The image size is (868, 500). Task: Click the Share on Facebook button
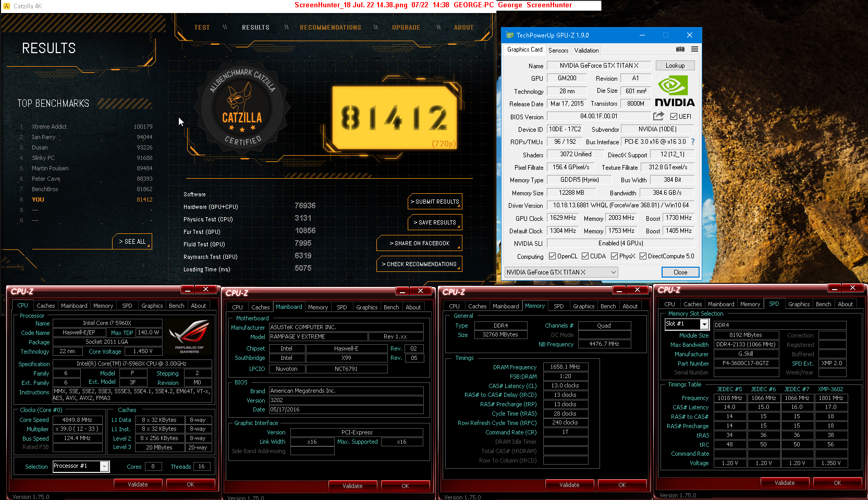419,243
